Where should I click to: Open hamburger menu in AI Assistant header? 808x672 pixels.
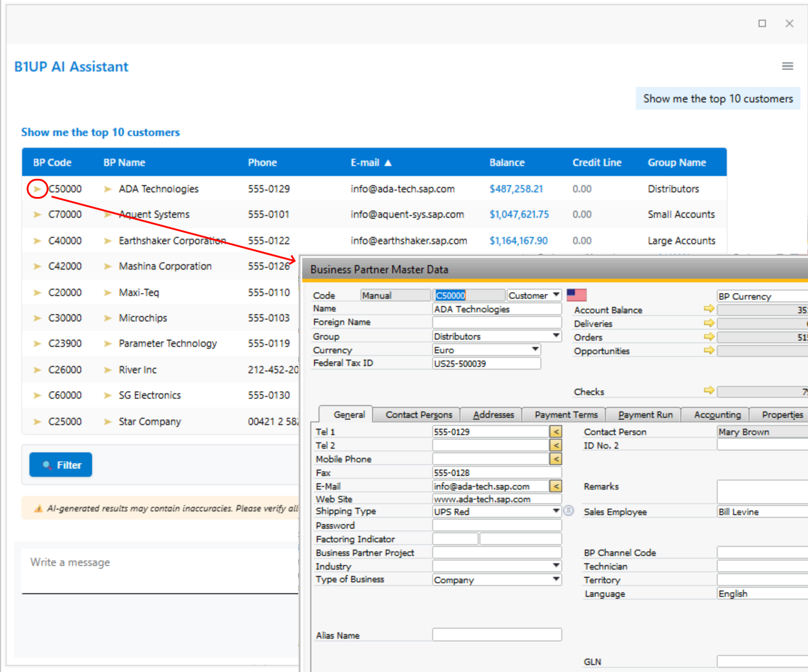(x=787, y=66)
